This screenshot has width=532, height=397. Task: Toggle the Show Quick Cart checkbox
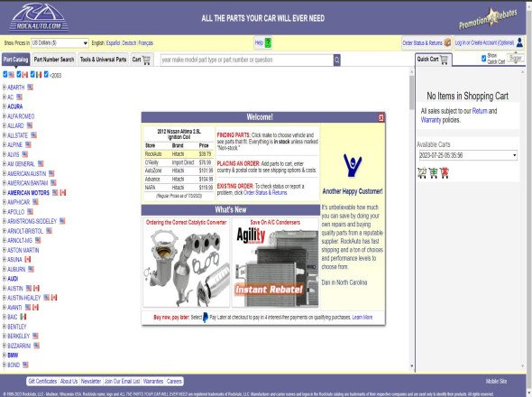[484, 59]
